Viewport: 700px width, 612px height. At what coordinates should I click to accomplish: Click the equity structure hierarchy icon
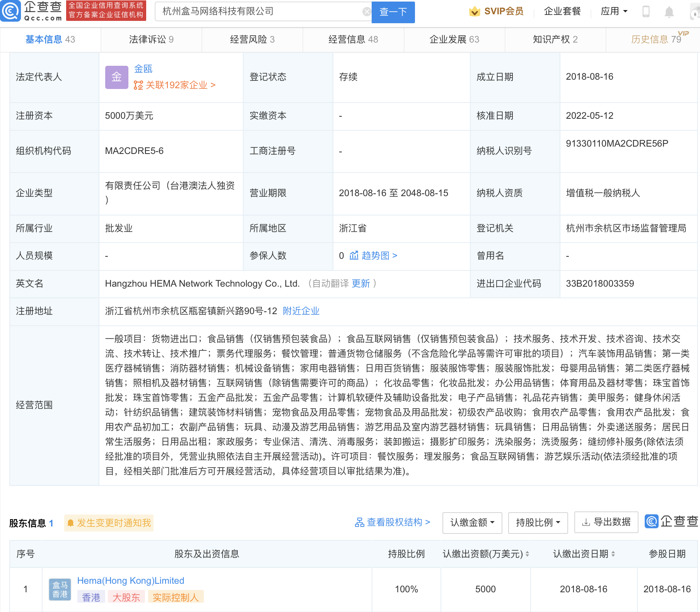(x=360, y=523)
